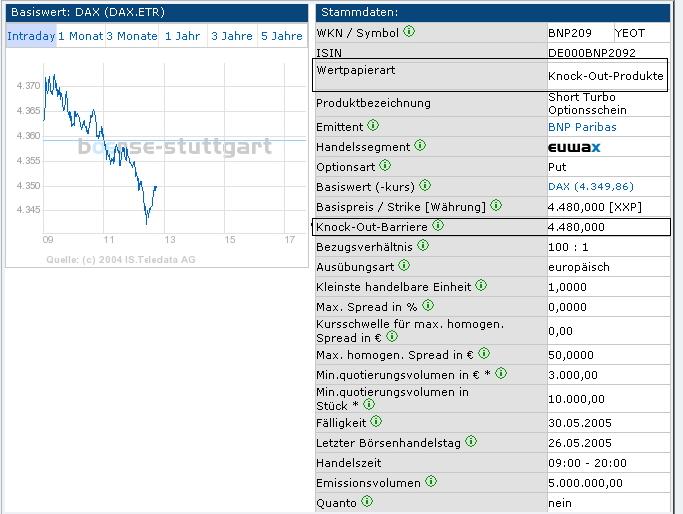Show info icon beside Bezugsverhältnis
This screenshot has width=683, height=514.
pyautogui.click(x=423, y=246)
